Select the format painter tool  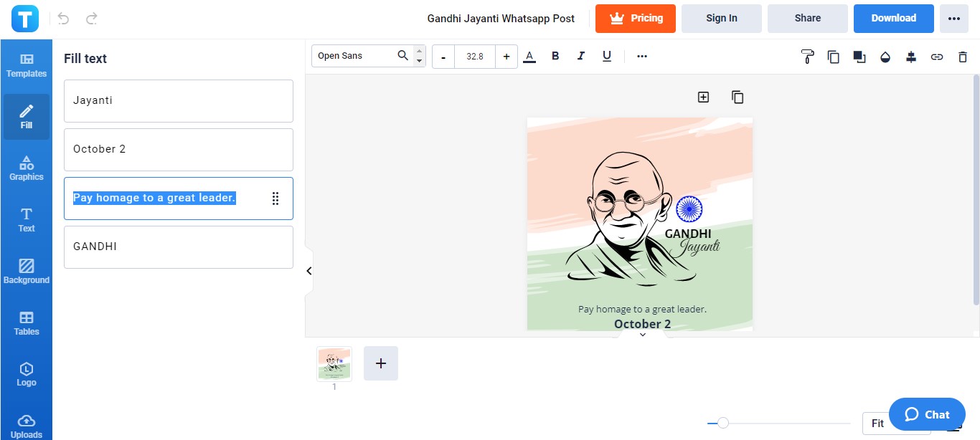808,57
